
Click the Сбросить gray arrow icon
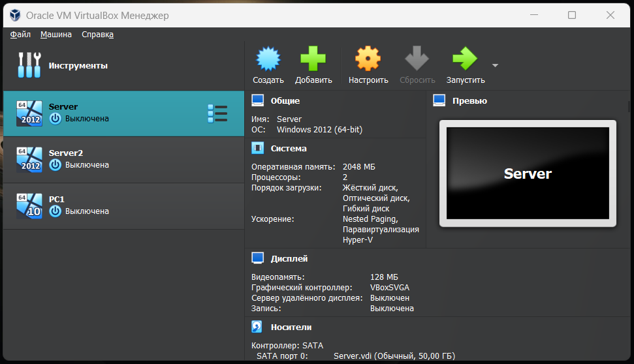point(417,59)
